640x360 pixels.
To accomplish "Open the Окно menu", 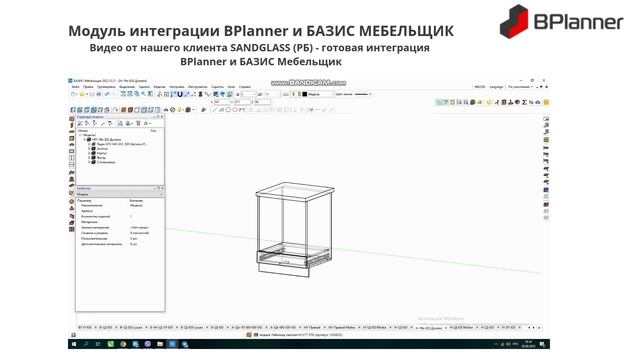I will (231, 87).
